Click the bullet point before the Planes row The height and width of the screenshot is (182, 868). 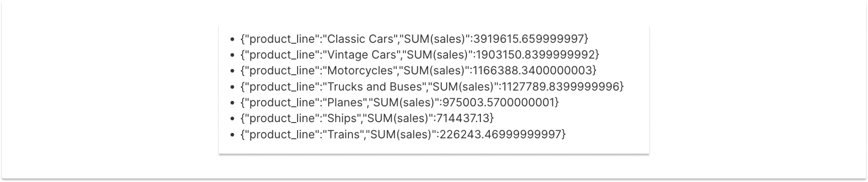[x=232, y=103]
